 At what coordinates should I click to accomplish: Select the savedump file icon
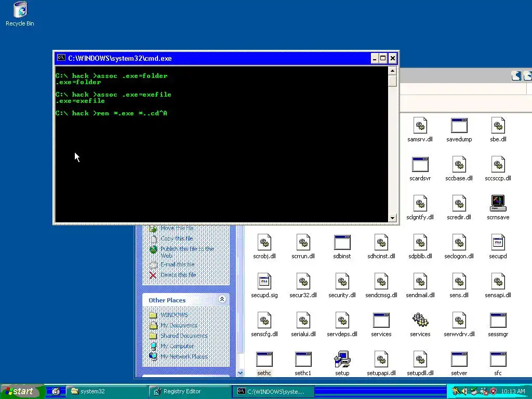(459, 126)
